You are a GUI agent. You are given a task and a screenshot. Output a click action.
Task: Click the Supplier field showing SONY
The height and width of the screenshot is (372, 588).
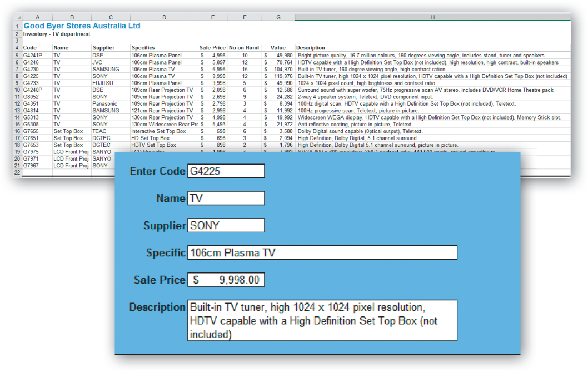click(226, 225)
